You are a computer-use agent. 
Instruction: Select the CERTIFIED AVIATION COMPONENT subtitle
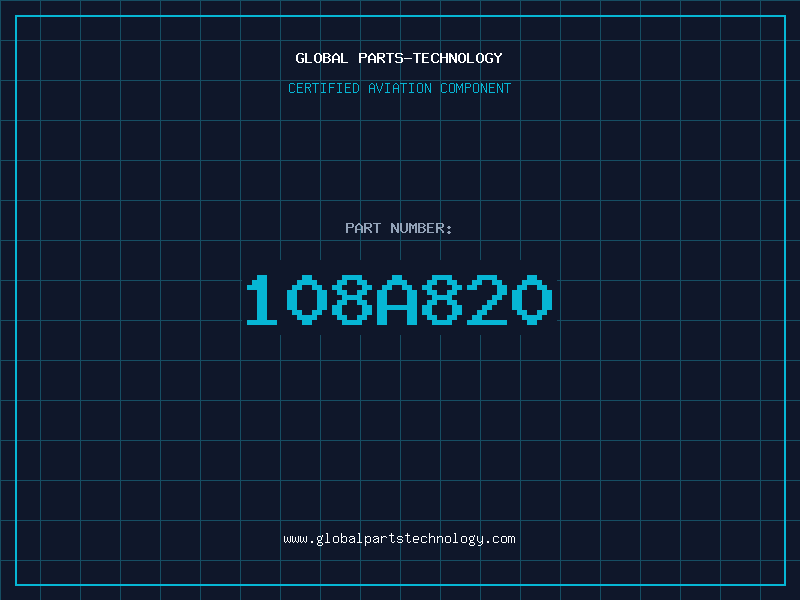(399, 88)
